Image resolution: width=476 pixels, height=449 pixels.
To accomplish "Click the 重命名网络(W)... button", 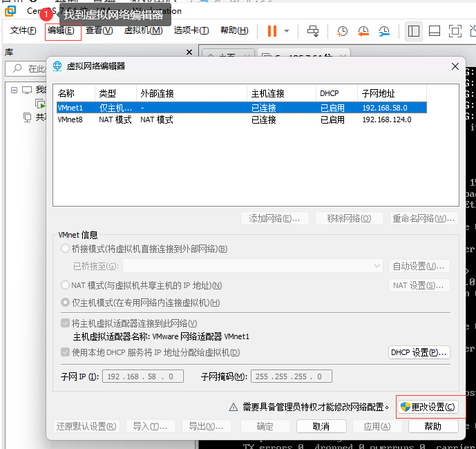I will pos(423,218).
